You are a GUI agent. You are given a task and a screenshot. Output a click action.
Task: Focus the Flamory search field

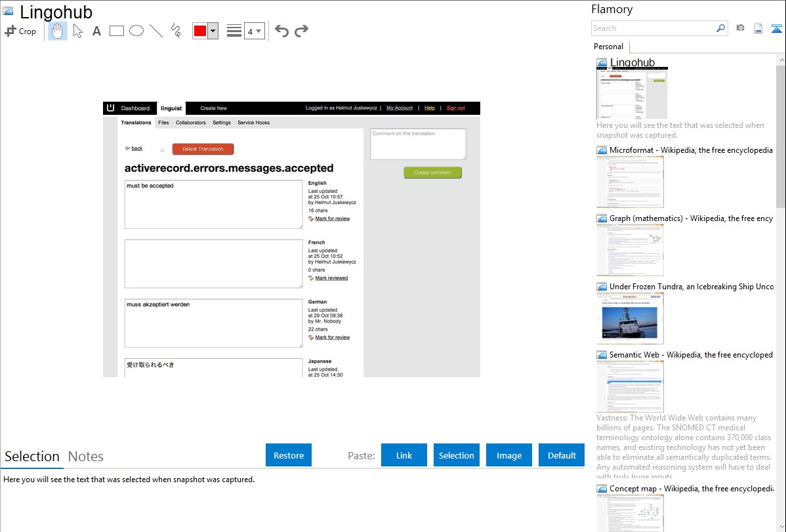click(x=653, y=28)
